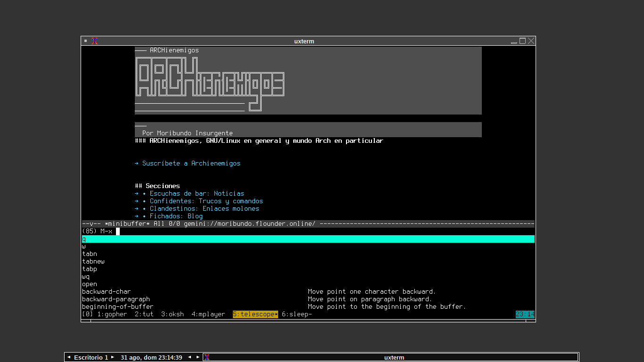The width and height of the screenshot is (644, 362).
Task: Click 'Move point to the beginning of the buffer.'
Action: coord(387,307)
